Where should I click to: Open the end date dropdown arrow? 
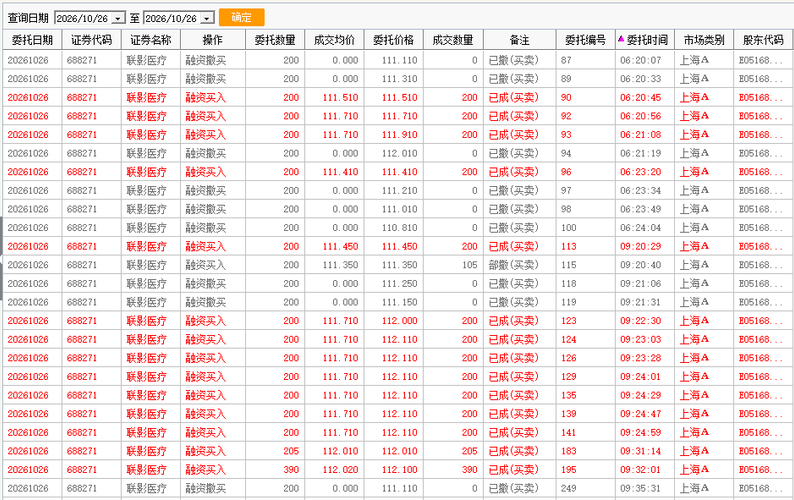pos(207,19)
